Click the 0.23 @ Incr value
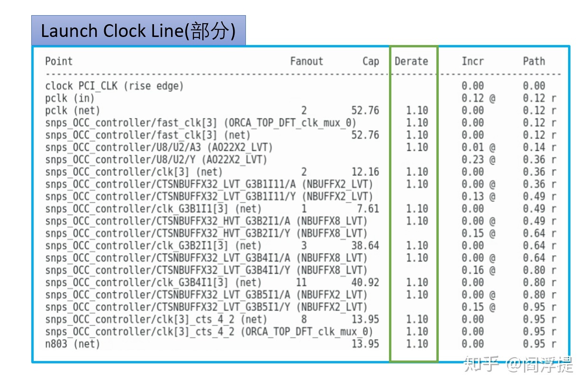Viewport: 588px width, 388px height. pyautogui.click(x=479, y=160)
